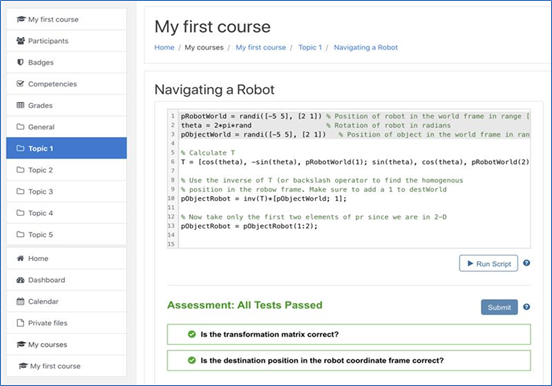
Task: Click the Calendar icon in sidebar
Action: coord(20,301)
